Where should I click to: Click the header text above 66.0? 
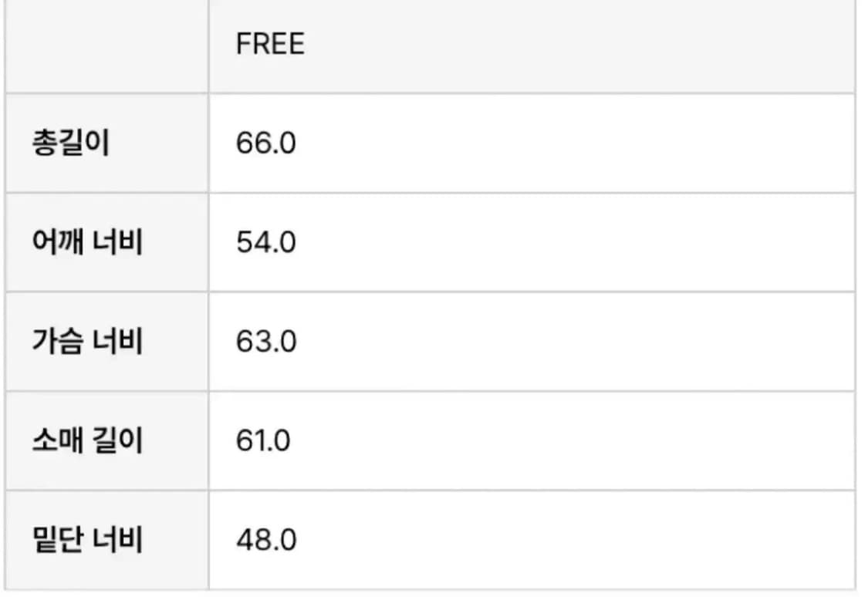[270, 44]
